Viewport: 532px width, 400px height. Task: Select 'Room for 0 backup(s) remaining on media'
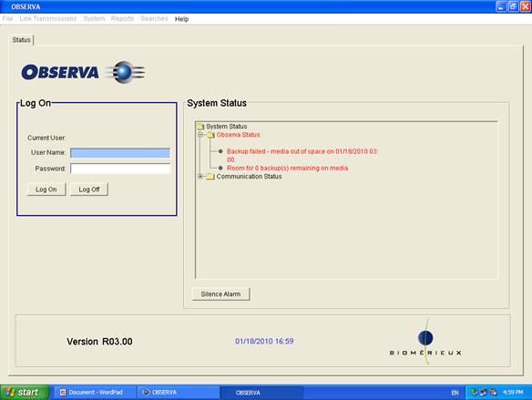[x=287, y=169]
